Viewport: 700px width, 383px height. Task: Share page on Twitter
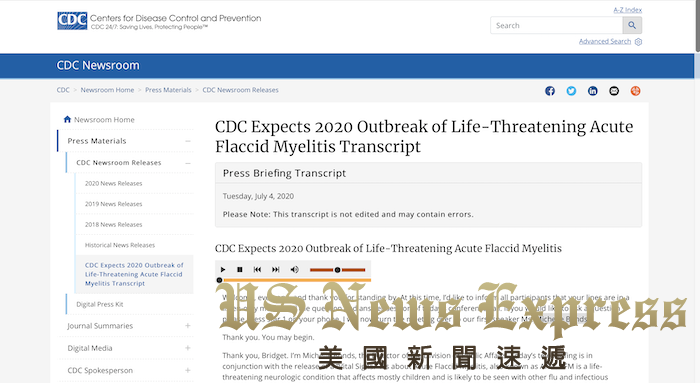click(x=571, y=91)
